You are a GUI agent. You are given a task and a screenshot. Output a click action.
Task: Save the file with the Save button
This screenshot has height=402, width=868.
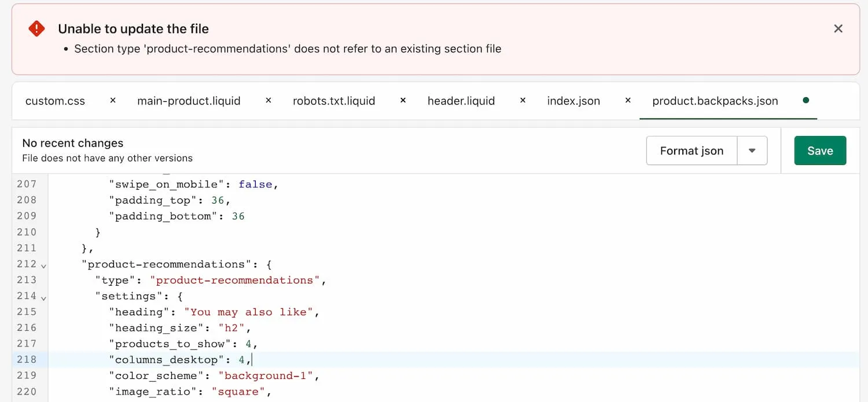820,151
